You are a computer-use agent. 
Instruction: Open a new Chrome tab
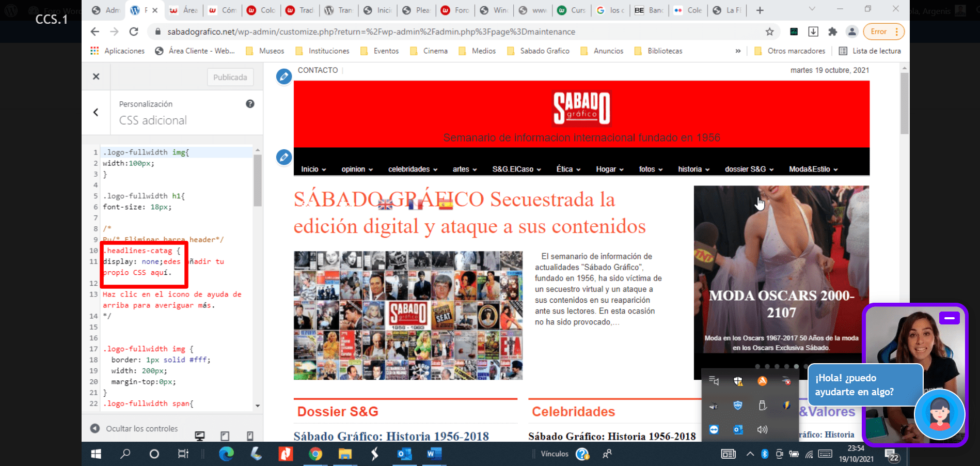click(760, 10)
